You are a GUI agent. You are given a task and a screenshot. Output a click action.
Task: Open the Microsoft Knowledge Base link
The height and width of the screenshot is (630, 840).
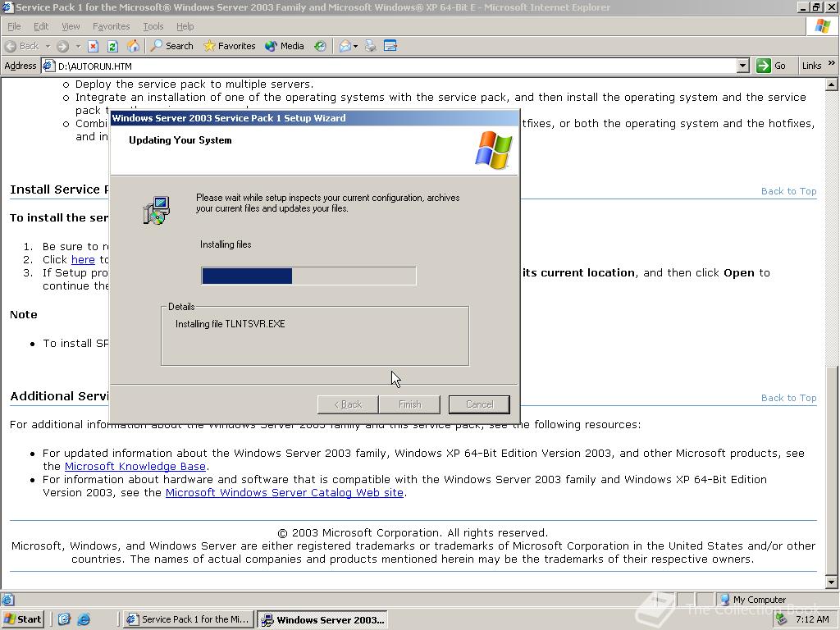tap(135, 466)
